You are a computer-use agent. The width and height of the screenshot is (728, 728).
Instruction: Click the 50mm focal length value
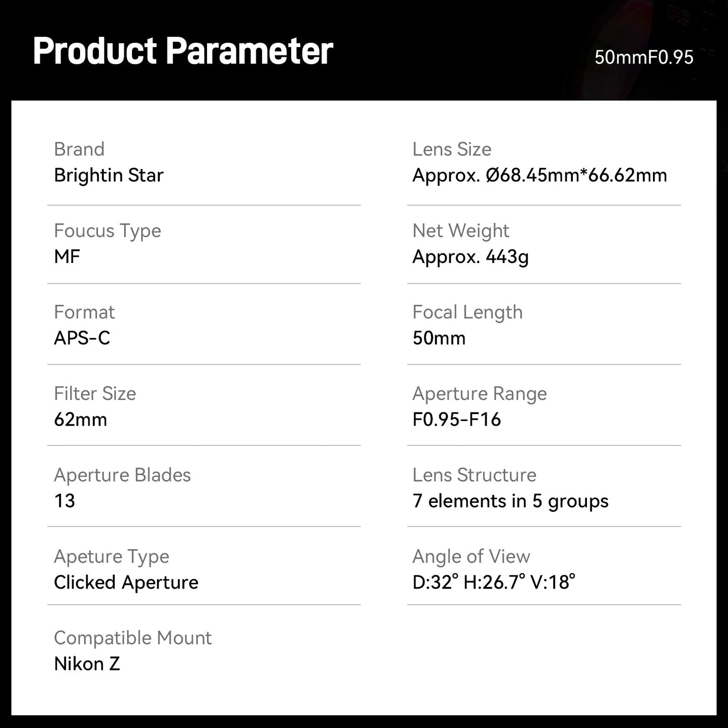tap(439, 338)
